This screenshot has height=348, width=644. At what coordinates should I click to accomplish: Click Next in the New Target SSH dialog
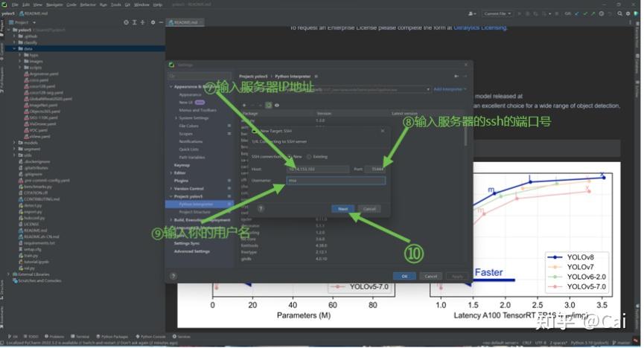point(343,209)
